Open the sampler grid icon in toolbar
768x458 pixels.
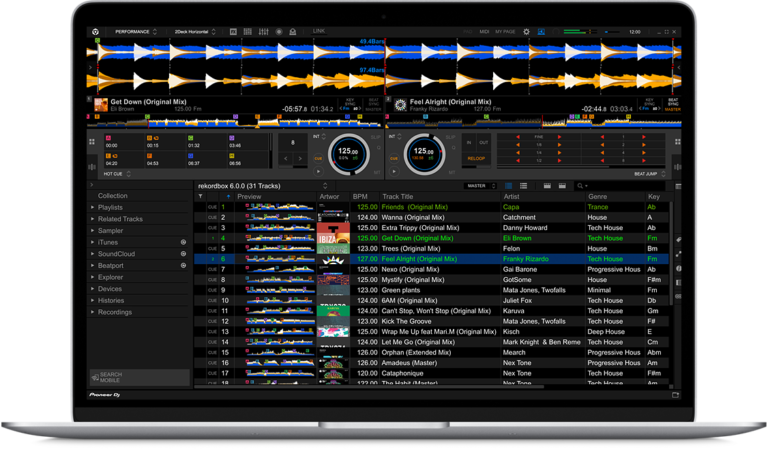pyautogui.click(x=248, y=32)
